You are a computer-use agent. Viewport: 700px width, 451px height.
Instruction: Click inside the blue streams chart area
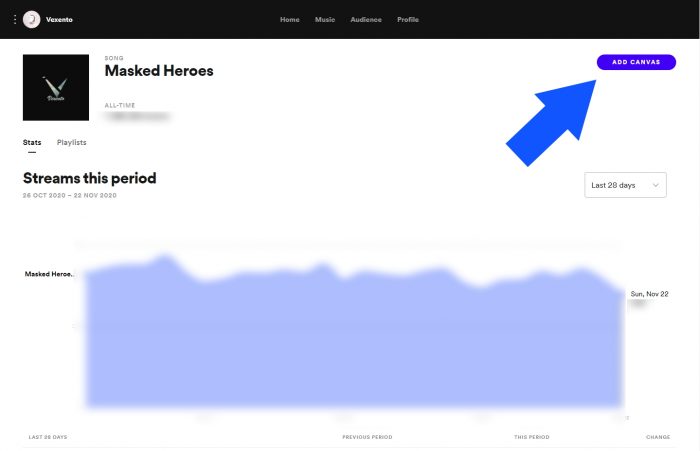[x=350, y=340]
